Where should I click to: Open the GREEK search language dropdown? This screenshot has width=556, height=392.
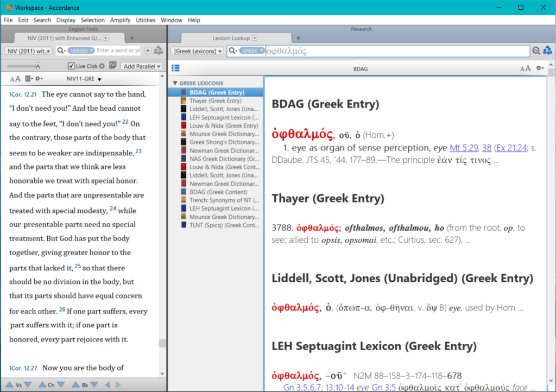pyautogui.click(x=252, y=50)
